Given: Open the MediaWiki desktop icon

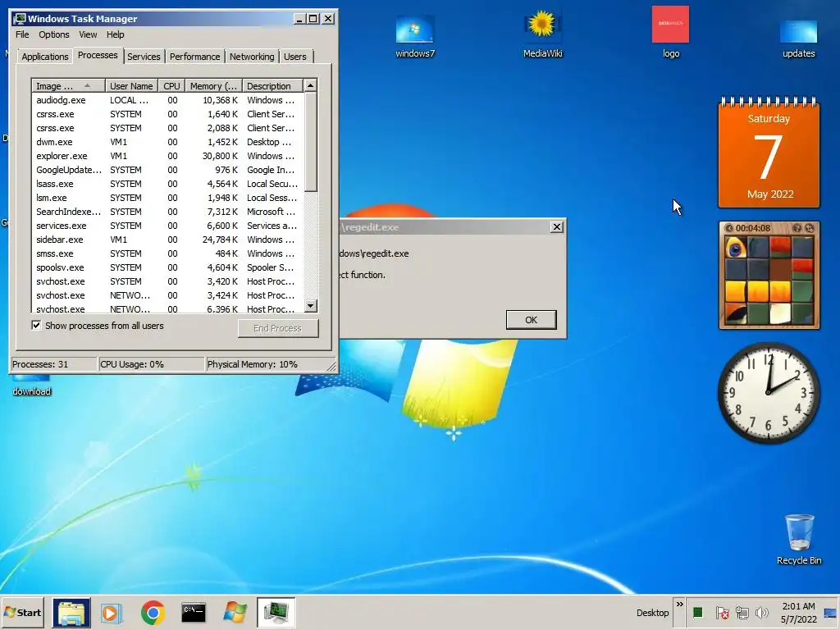Looking at the screenshot, I should tap(542, 33).
